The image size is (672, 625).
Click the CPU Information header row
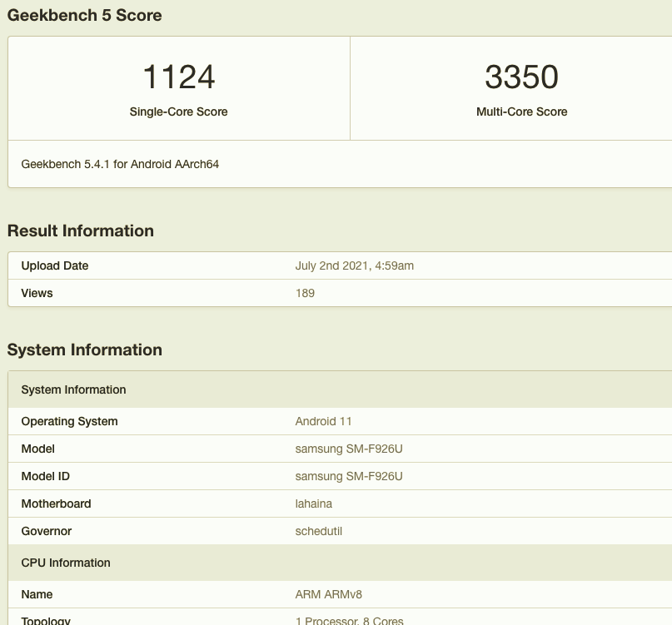coord(340,563)
